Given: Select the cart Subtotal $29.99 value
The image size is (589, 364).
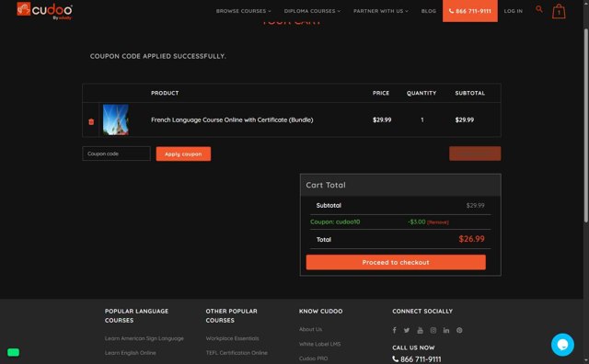Looking at the screenshot, I should coord(475,205).
